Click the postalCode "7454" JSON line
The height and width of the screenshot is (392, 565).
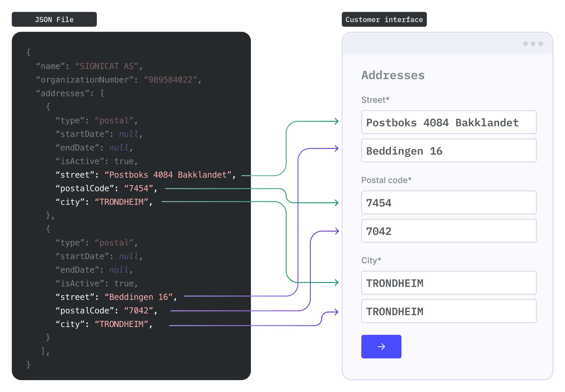click(107, 188)
